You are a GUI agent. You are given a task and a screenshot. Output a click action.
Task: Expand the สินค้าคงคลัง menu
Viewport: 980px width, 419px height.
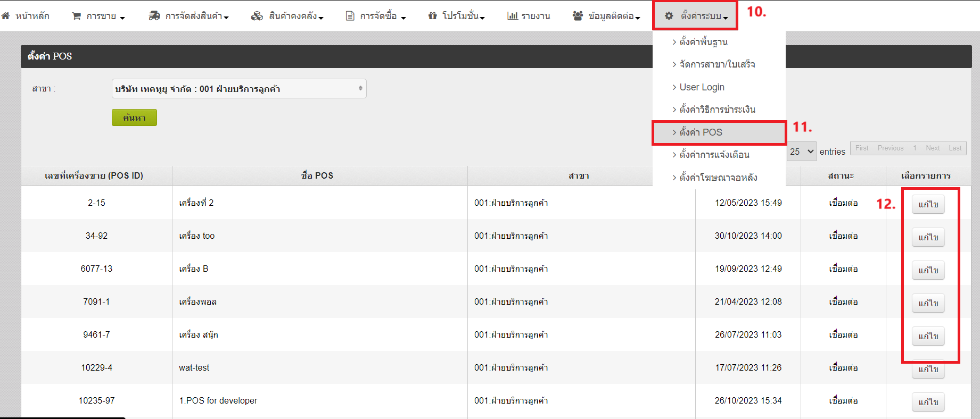tap(287, 16)
